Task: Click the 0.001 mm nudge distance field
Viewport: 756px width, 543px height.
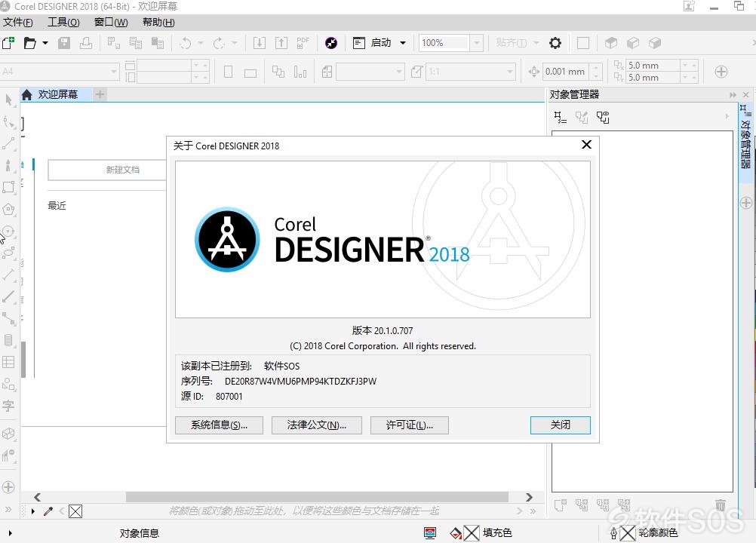Action: point(566,72)
